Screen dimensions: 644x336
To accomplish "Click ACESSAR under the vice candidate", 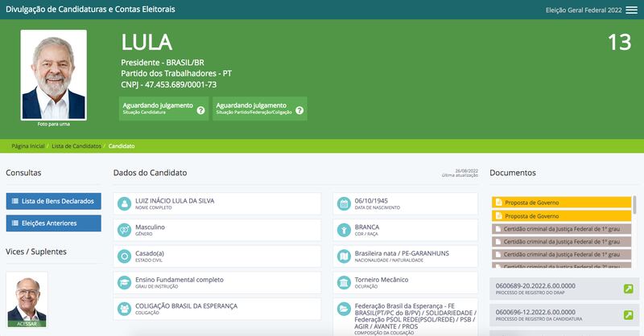I will click(x=27, y=323).
